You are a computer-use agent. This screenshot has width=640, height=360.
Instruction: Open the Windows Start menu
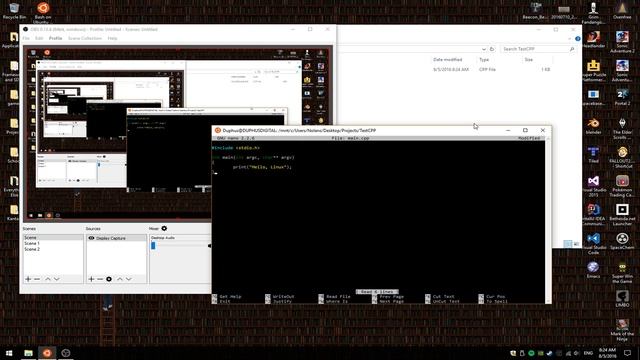click(x=9, y=353)
